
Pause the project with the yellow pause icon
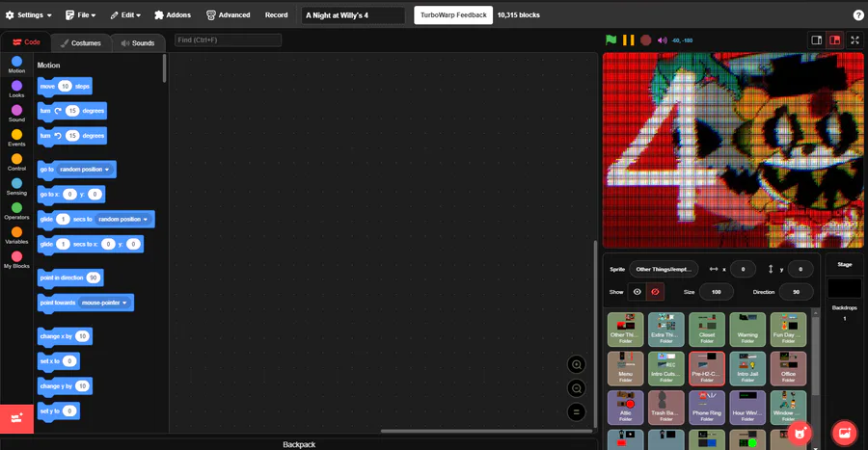[628, 40]
